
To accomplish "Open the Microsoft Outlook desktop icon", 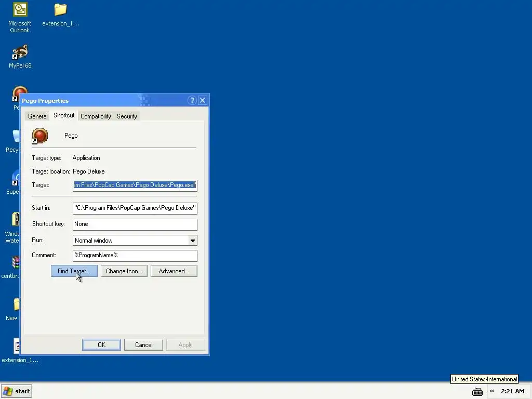I will pyautogui.click(x=20, y=18).
